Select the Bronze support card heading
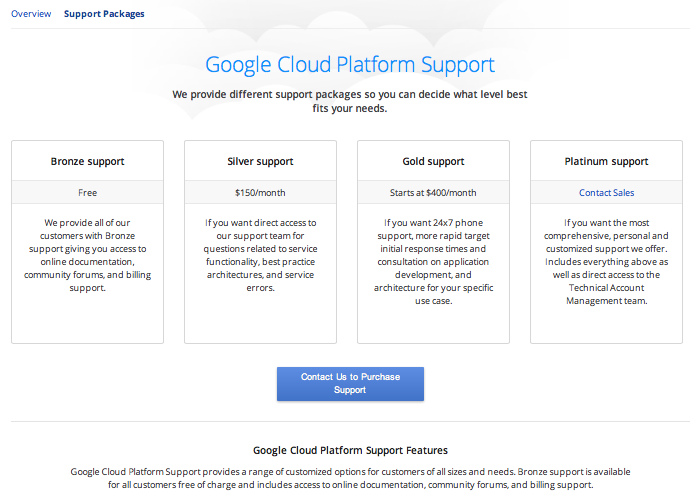The image size is (700, 500). pos(88,161)
